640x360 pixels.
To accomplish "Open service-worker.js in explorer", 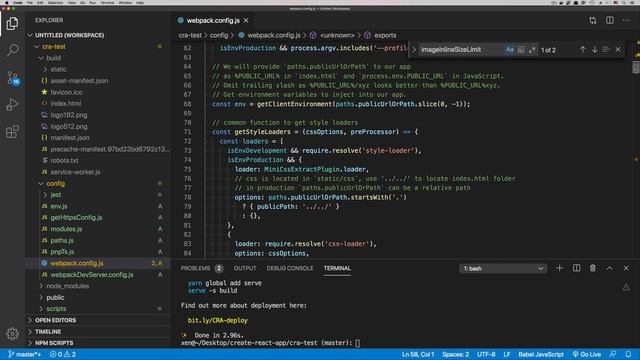I will pos(75,172).
